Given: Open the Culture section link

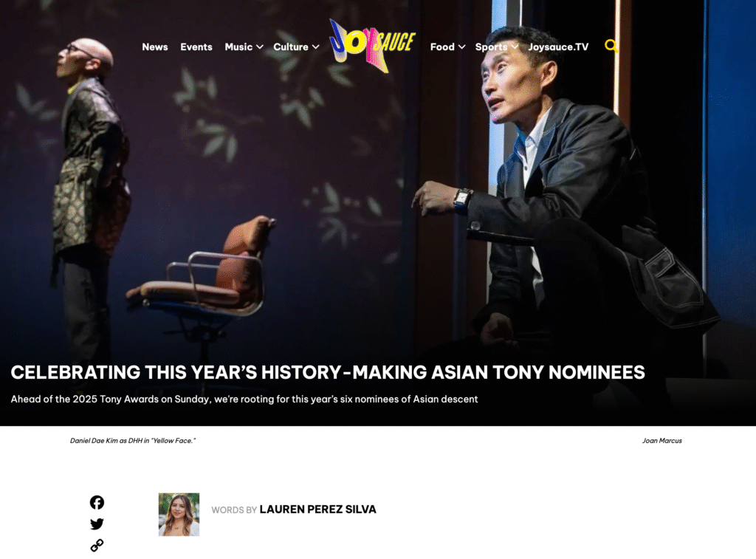Looking at the screenshot, I should coord(291,47).
